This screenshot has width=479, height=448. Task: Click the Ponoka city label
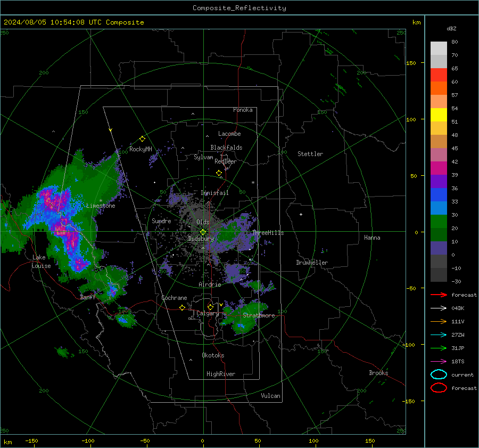coord(243,110)
